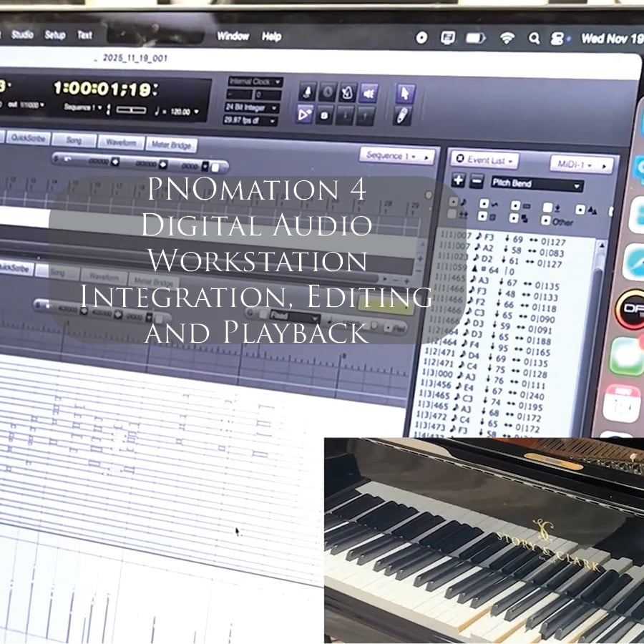
Task: Open the Sequence 1 chooser above tracks
Action: pyautogui.click(x=390, y=156)
